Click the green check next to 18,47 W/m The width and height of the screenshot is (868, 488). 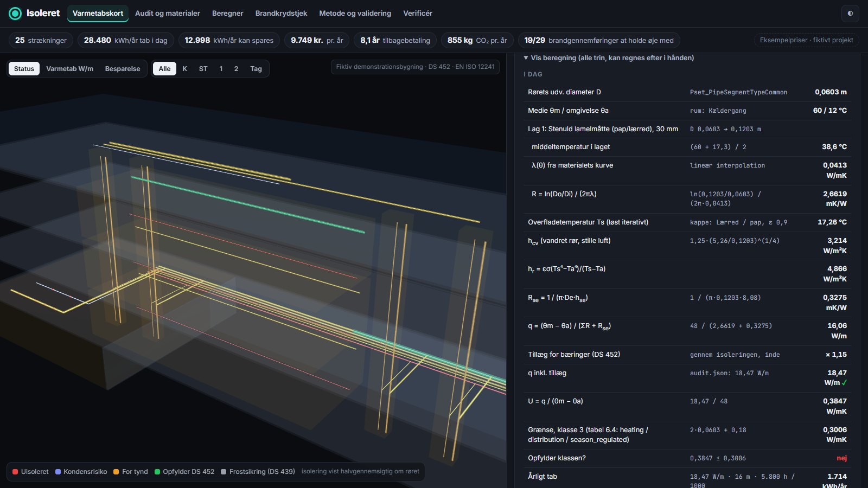point(844,383)
